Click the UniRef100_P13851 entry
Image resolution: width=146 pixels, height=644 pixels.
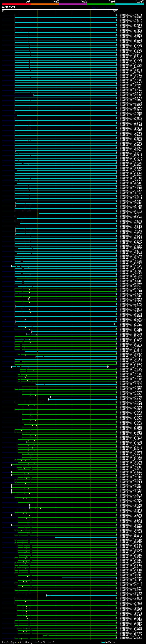pos(131,35)
